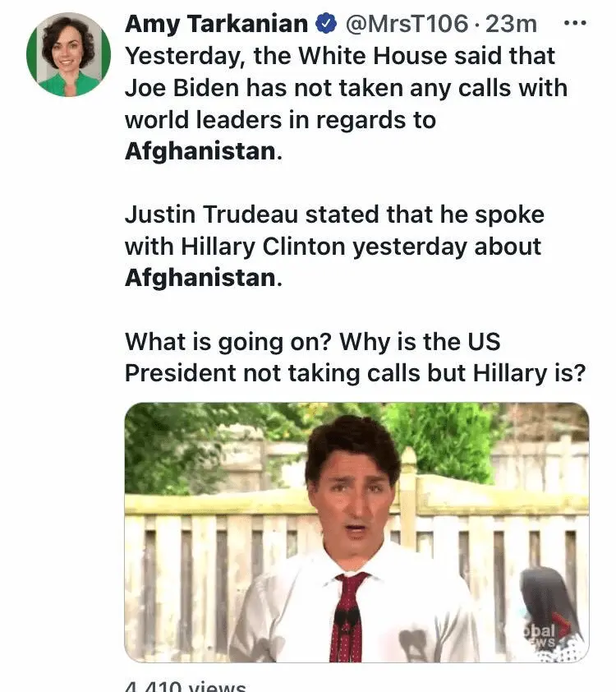Click the blue verified badge
The height and width of the screenshot is (692, 616).
tap(326, 24)
